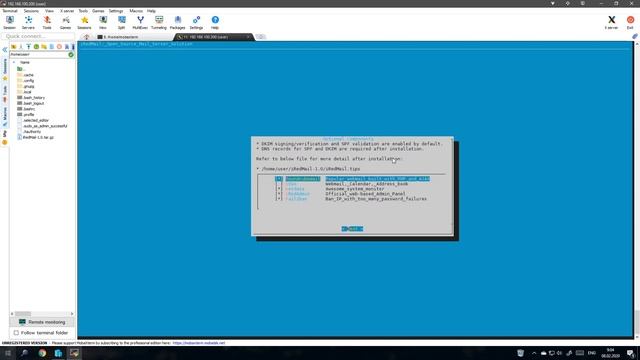This screenshot has width=640, height=360.
Task: Open the Session toolbar button
Action: [9, 22]
